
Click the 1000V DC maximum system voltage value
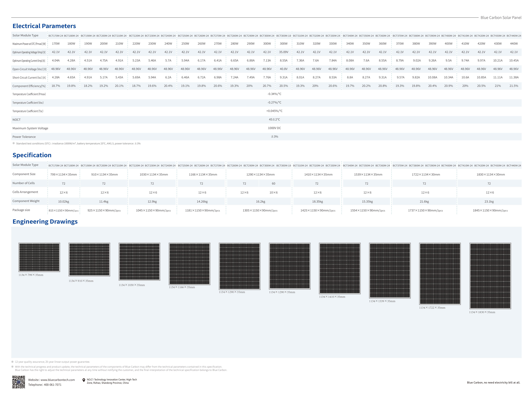click(274, 128)
